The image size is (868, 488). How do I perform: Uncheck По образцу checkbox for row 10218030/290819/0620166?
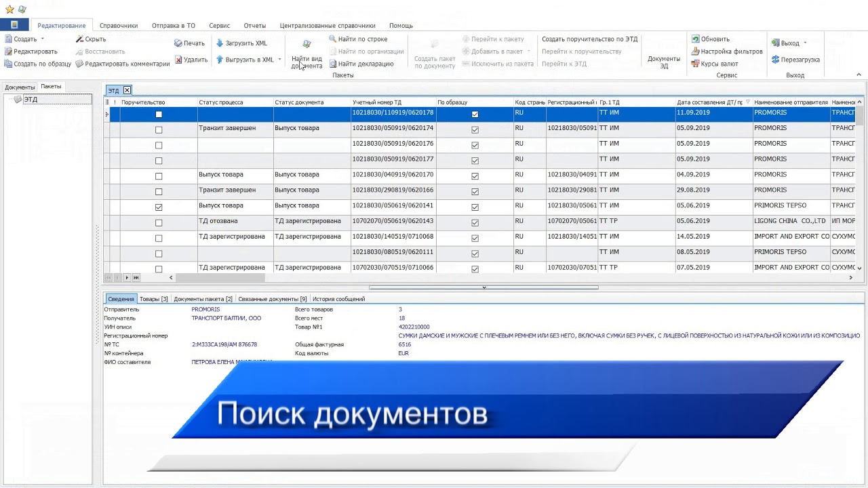pyautogui.click(x=475, y=192)
